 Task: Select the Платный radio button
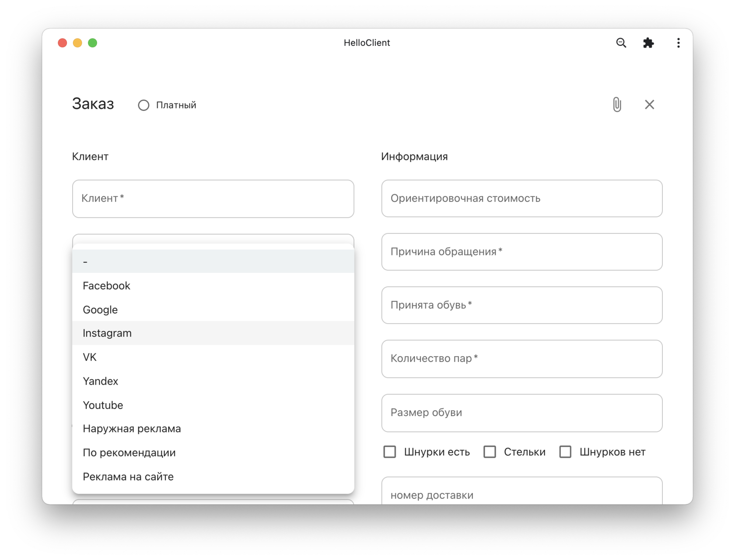[x=143, y=105]
